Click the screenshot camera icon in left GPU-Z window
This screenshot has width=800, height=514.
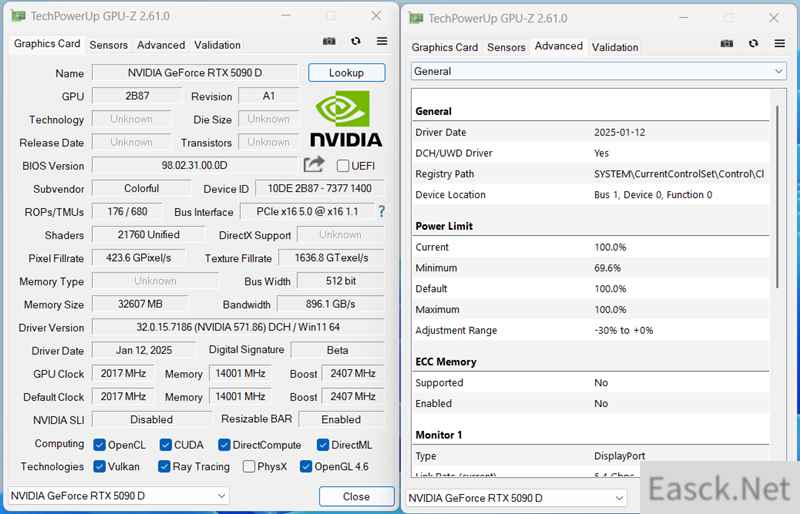(x=329, y=41)
